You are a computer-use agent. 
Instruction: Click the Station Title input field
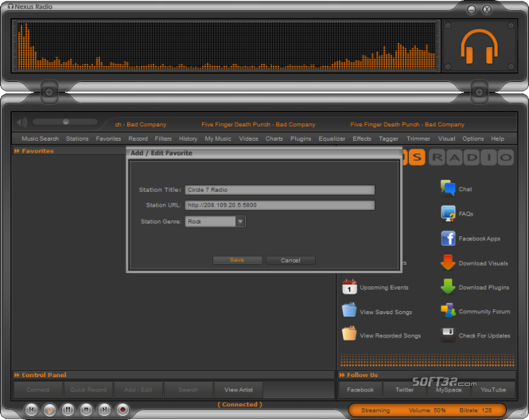[280, 189]
